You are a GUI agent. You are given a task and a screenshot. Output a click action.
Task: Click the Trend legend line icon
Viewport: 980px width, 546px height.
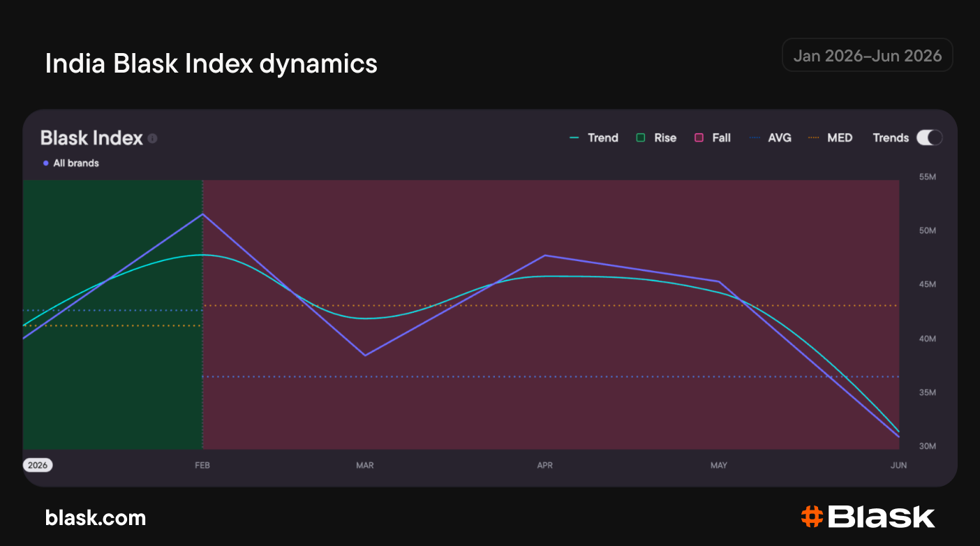coord(574,138)
